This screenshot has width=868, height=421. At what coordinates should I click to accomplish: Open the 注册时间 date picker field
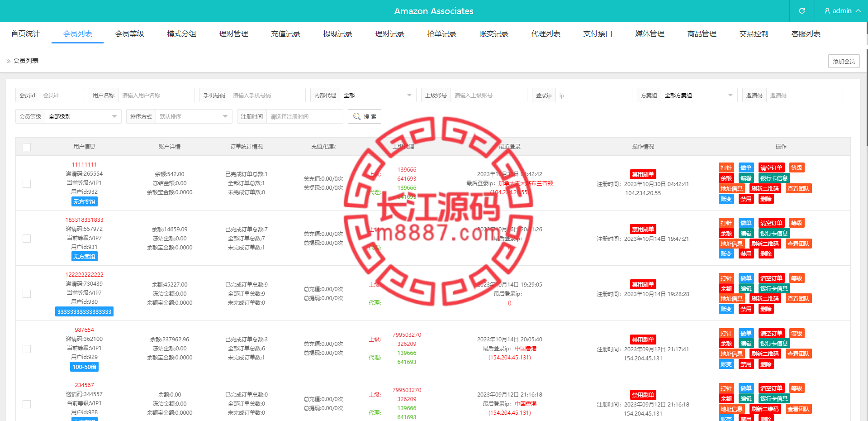point(304,116)
